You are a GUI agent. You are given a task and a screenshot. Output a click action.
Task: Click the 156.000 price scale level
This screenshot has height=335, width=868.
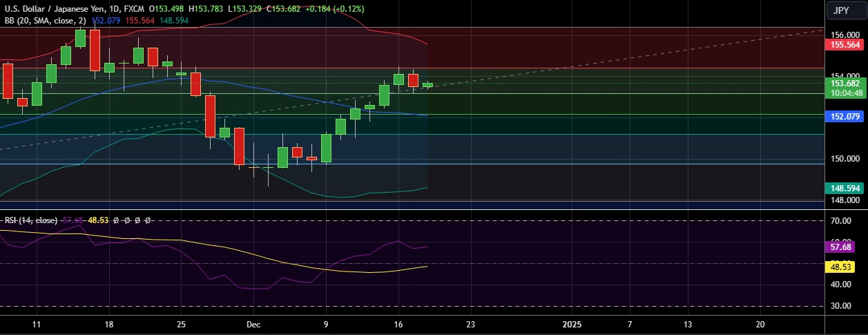(x=844, y=35)
